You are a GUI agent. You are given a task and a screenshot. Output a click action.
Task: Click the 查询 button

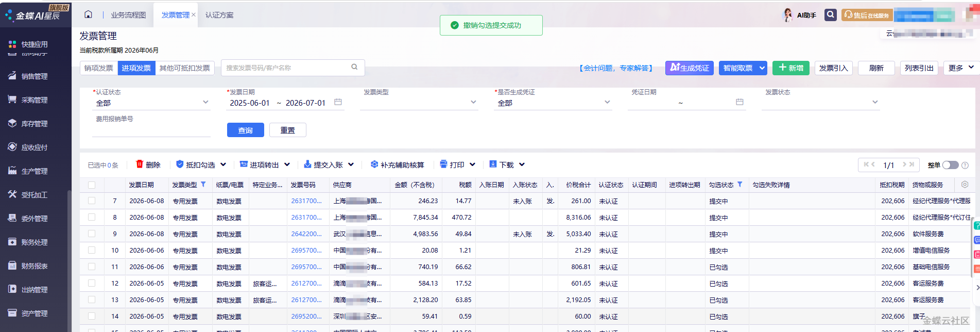click(x=246, y=130)
